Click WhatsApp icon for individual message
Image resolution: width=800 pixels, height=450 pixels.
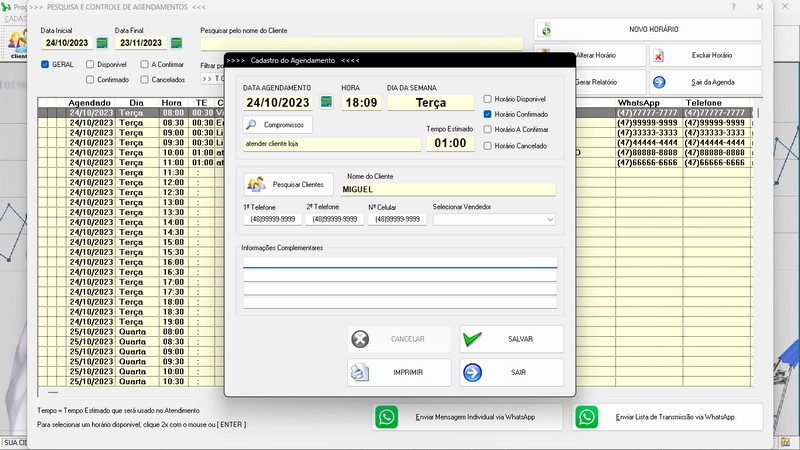pyautogui.click(x=387, y=417)
